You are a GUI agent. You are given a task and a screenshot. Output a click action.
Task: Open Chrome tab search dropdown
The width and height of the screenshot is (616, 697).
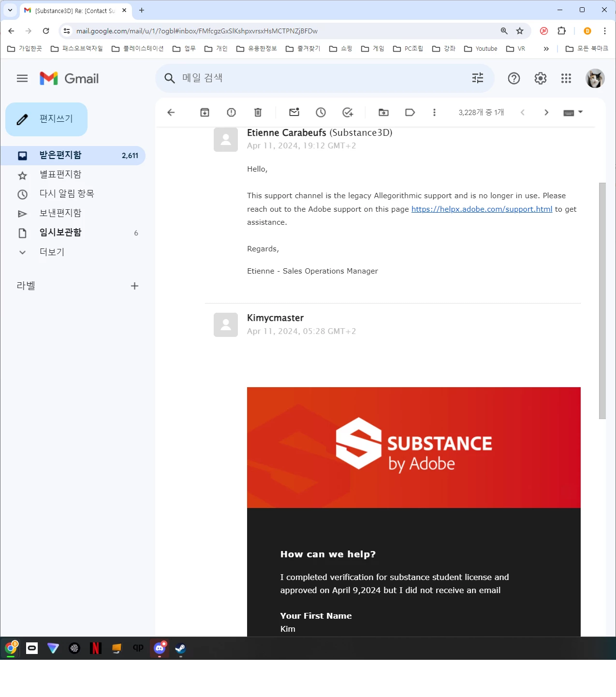(x=10, y=10)
